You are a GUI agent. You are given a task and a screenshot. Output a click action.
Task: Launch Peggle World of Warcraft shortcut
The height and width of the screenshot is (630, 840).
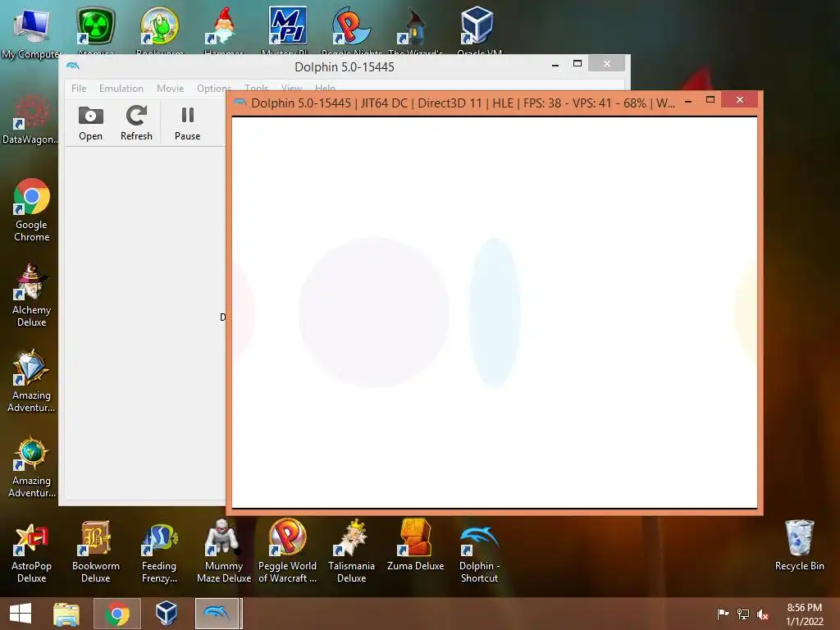point(288,551)
